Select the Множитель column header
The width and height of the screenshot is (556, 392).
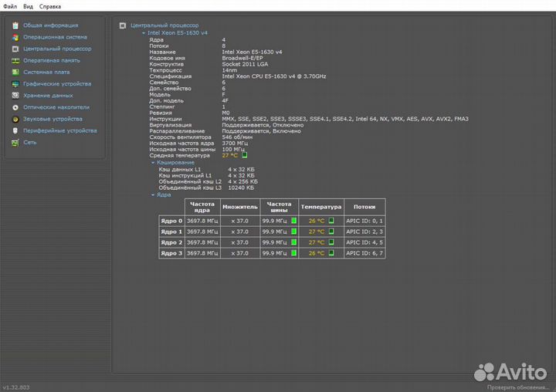pyautogui.click(x=240, y=207)
